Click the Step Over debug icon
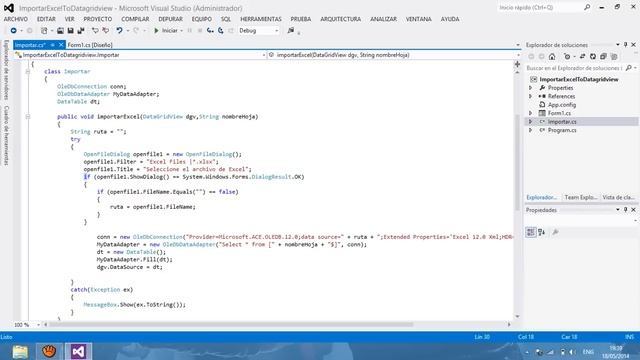The width and height of the screenshot is (640, 360). point(220,31)
